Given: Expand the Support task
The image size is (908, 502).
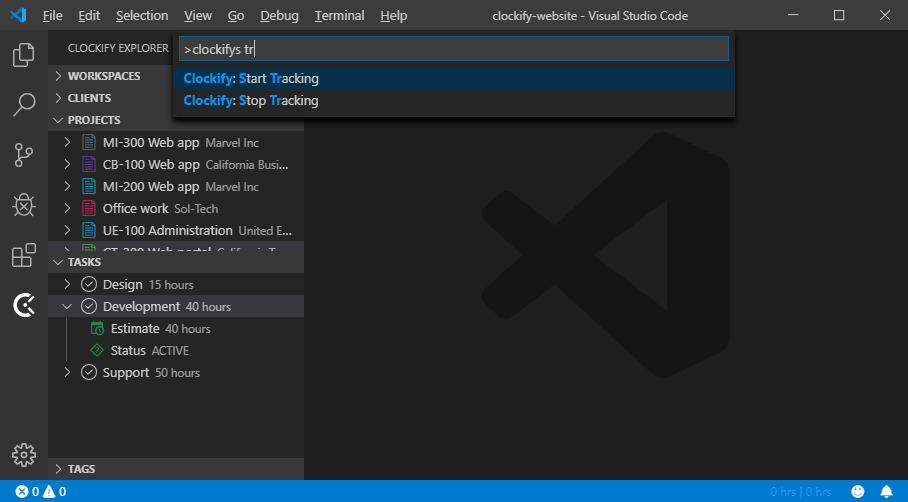Looking at the screenshot, I should (x=67, y=372).
